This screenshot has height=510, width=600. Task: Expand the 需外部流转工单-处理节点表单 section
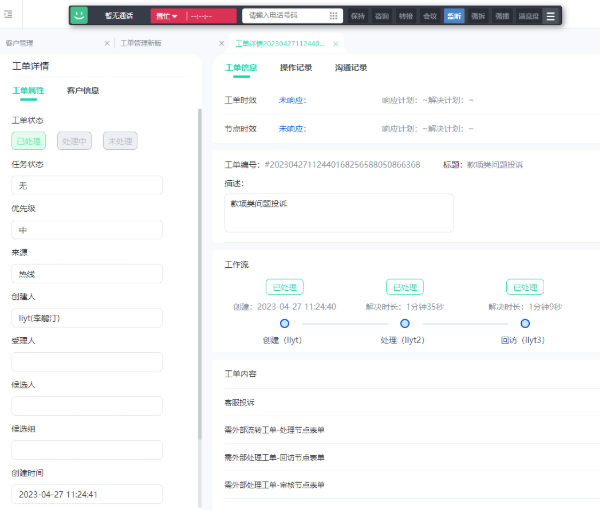275,430
